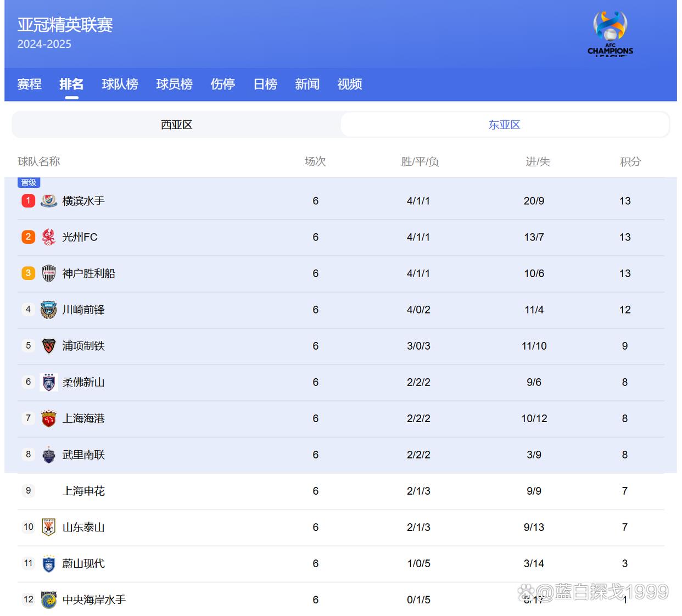Screen dimensions: 682x616
Task: Click the 川崎前锋 team crest
Action: [49, 310]
